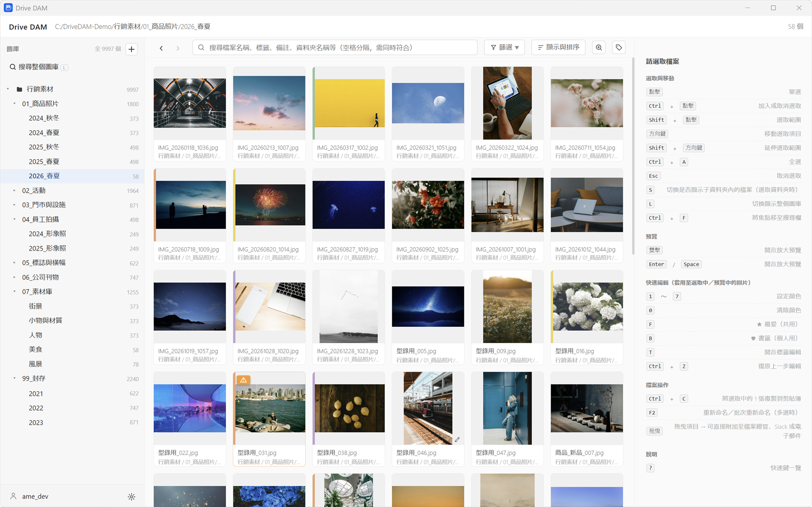Open the 2025_形象照 folder
812x507 pixels.
(72, 249)
